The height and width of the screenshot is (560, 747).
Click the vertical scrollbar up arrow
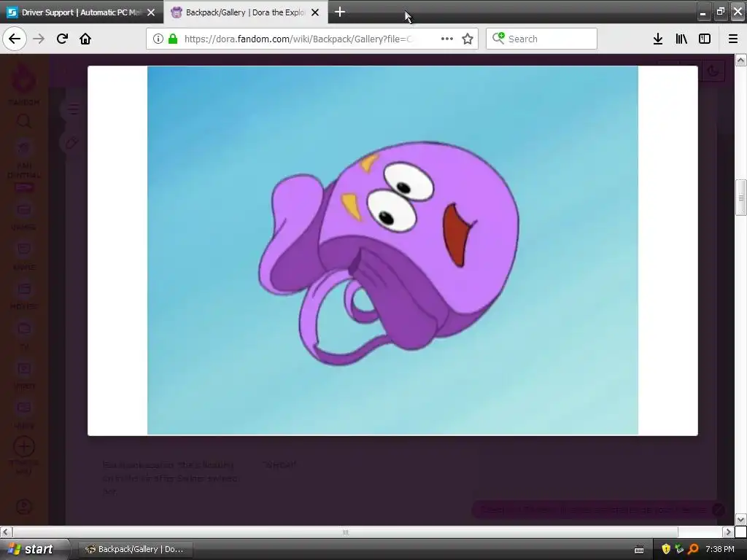pos(741,61)
